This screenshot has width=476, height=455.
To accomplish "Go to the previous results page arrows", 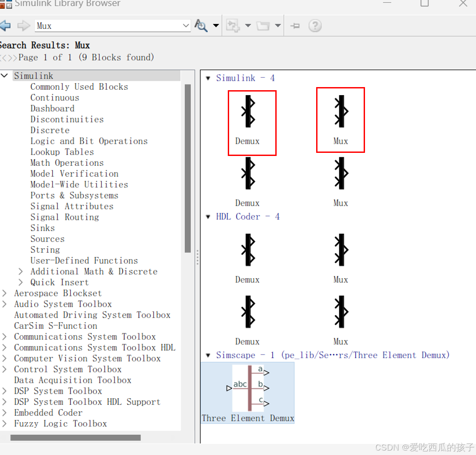I will click(x=4, y=57).
